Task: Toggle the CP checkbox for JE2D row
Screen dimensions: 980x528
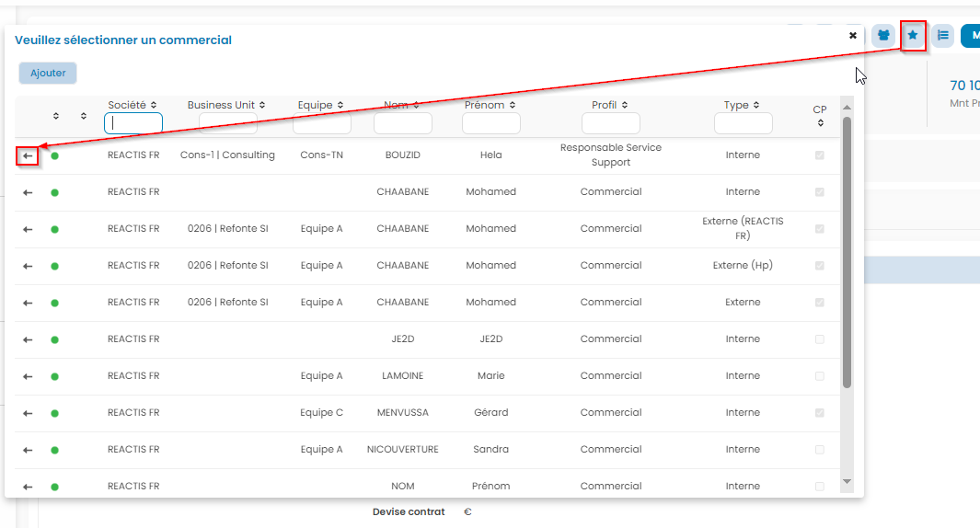Action: point(820,339)
